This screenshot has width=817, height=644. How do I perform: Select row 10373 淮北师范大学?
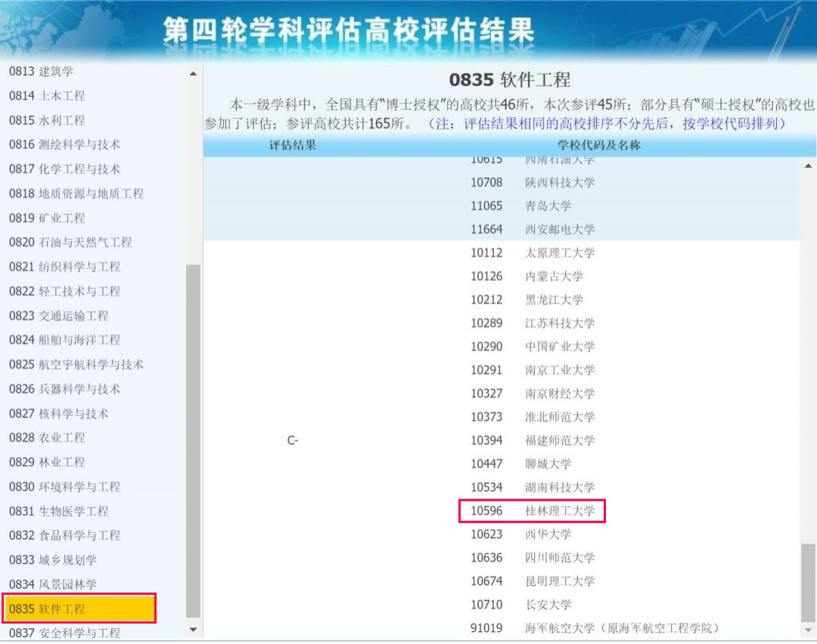(x=533, y=417)
